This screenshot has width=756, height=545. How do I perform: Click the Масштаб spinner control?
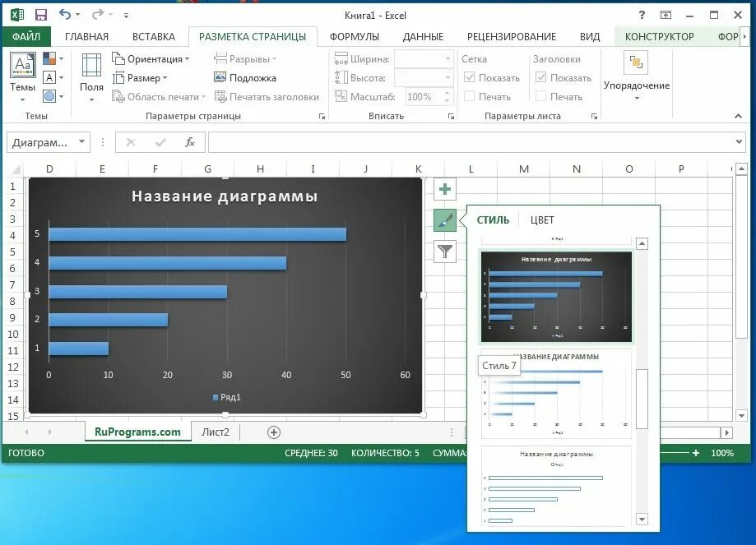point(448,96)
